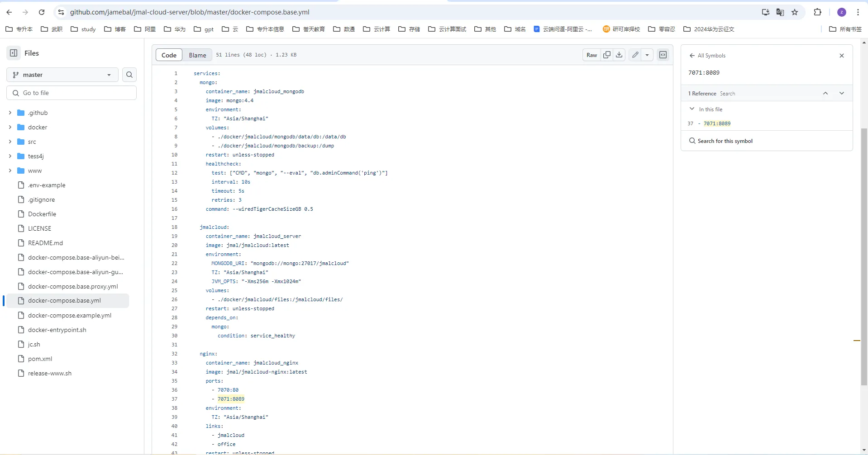Viewport: 868px width, 455px height.
Task: Jump to next reference with down chevron
Action: pos(842,93)
